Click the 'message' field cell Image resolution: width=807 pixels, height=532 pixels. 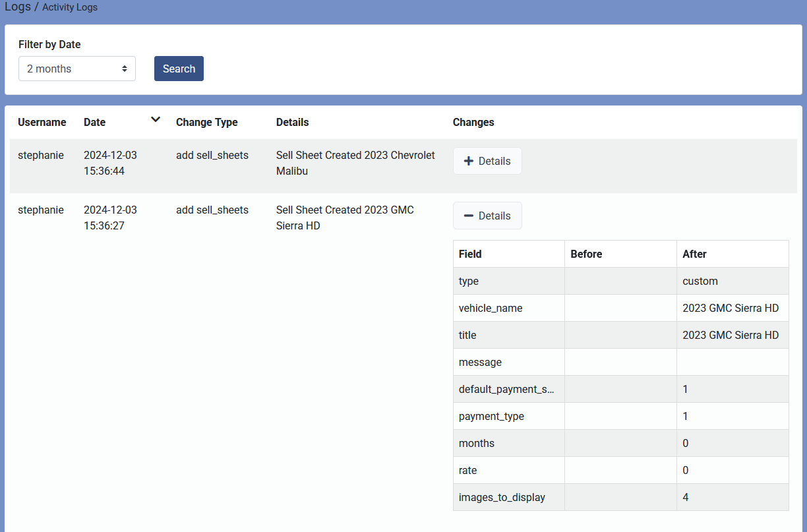[x=509, y=362]
